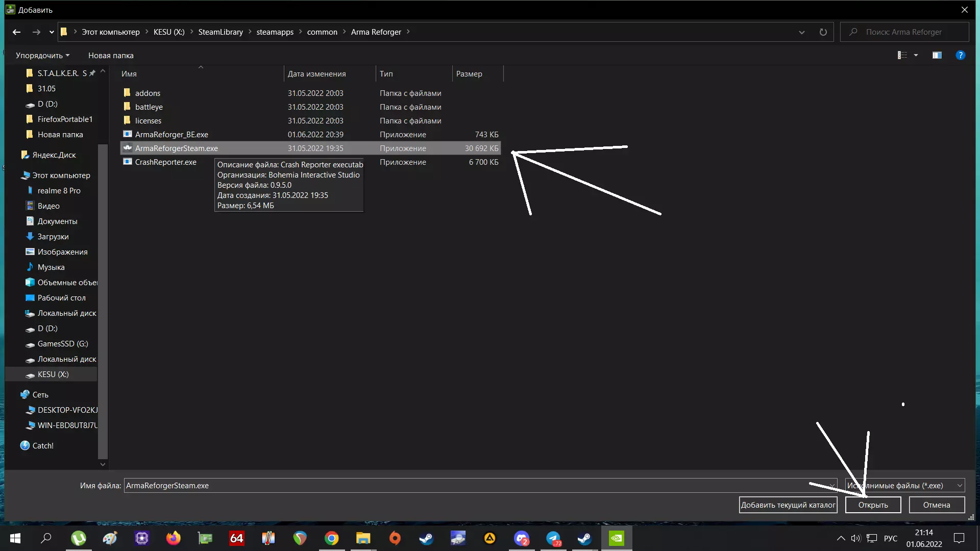This screenshot has width=980, height=551.
Task: Click the NVIDIA taskbar icon
Action: 617,538
